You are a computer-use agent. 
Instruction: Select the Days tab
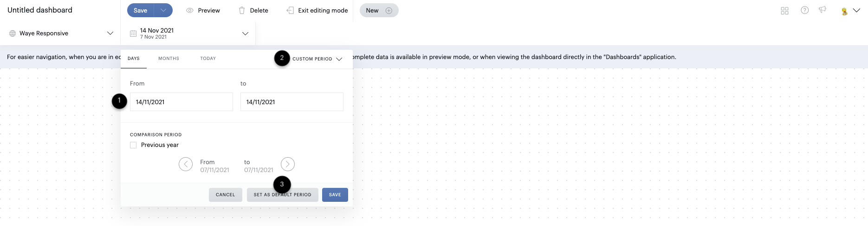click(134, 59)
